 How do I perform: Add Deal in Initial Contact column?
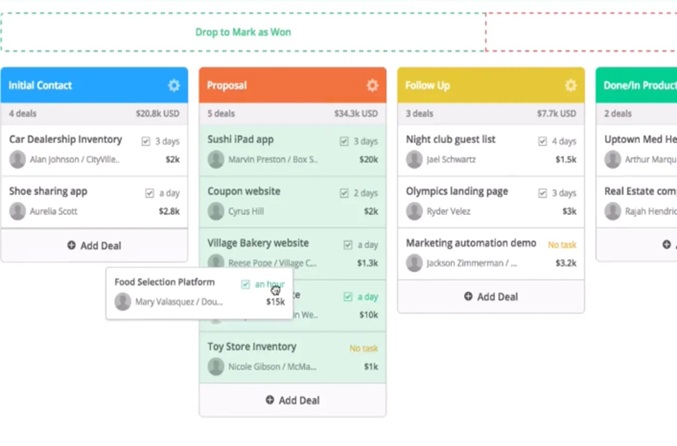pyautogui.click(x=94, y=245)
